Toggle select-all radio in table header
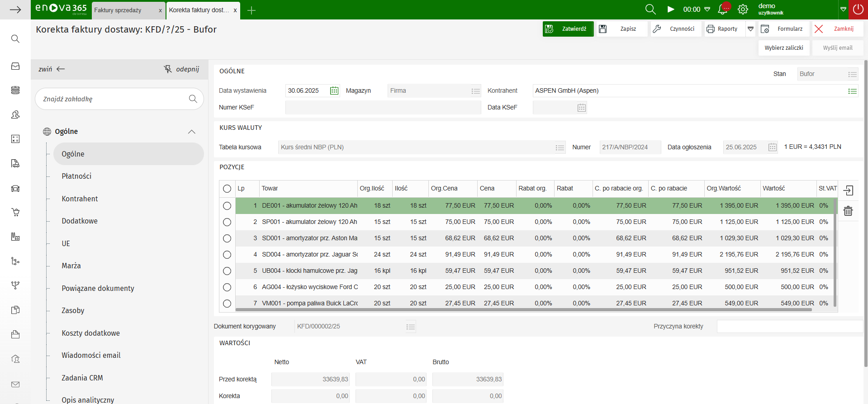868x404 pixels. click(227, 189)
